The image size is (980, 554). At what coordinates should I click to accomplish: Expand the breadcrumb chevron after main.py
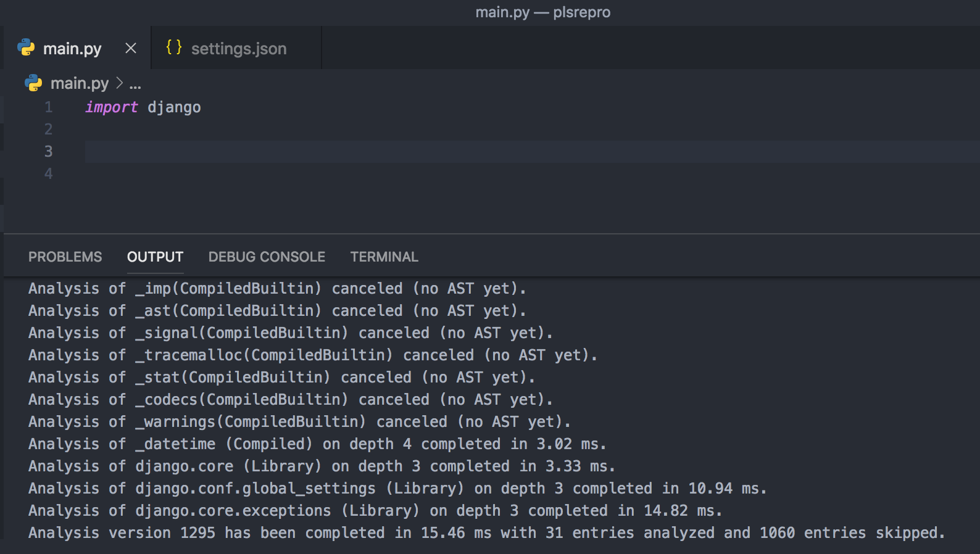119,83
